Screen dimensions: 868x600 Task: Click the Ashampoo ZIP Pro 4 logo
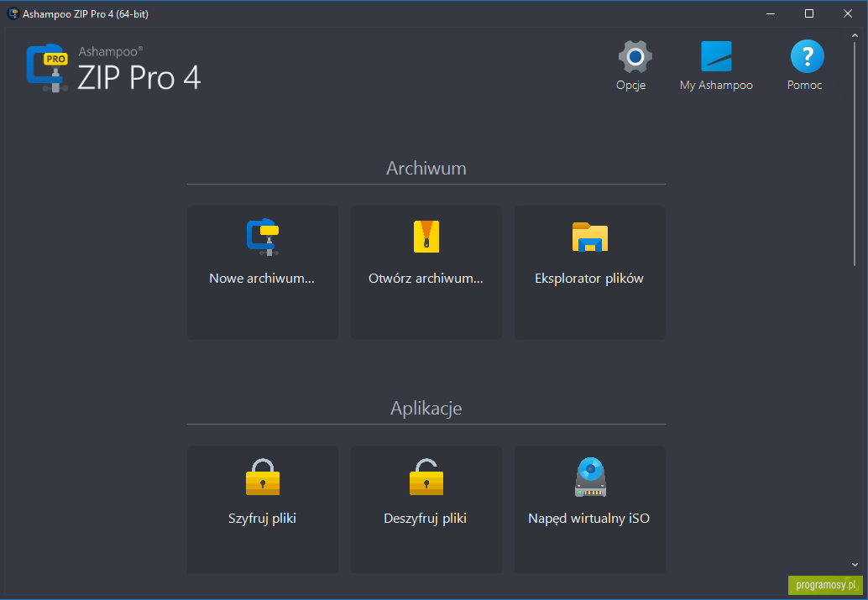[113, 68]
